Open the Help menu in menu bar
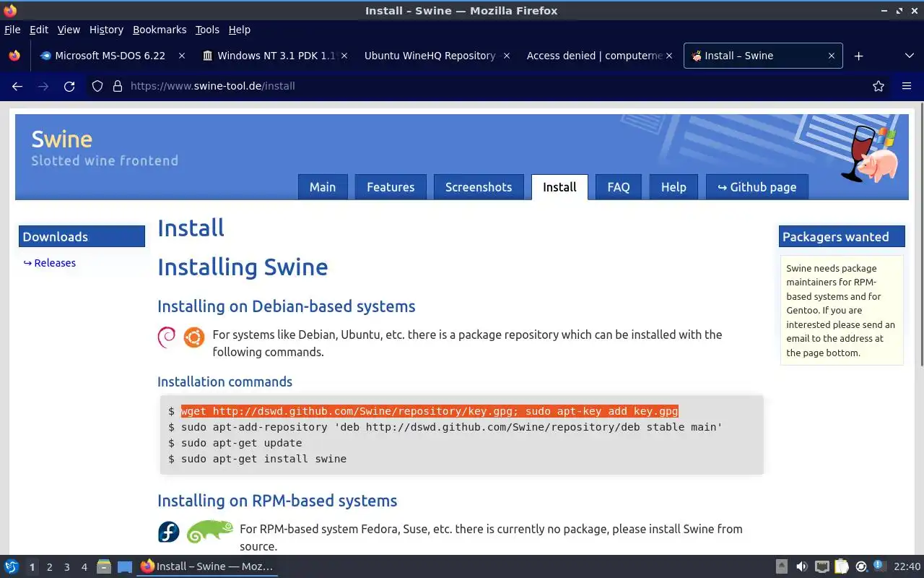Image resolution: width=924 pixels, height=578 pixels. (x=240, y=30)
